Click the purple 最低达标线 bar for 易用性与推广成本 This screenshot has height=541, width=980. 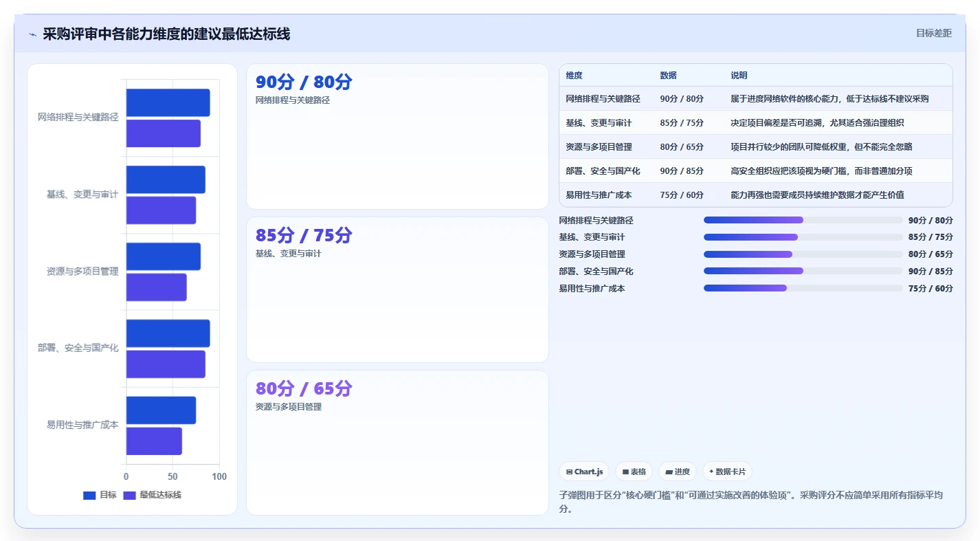coord(154,441)
